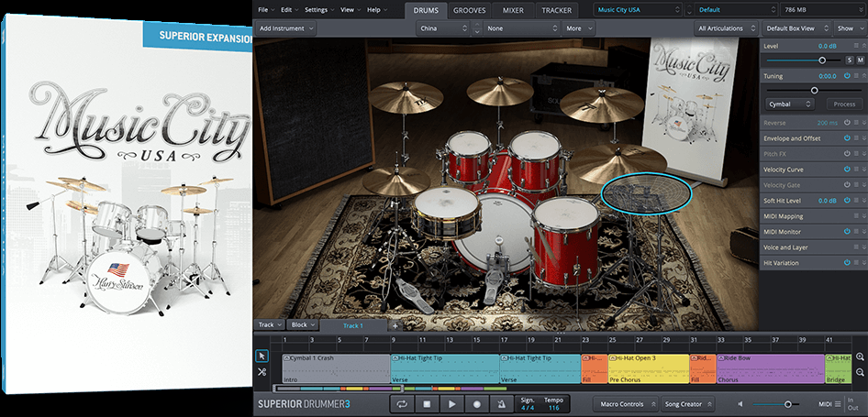Screen dimensions: 868x417
Task: Open the Show dropdown
Action: [849, 28]
